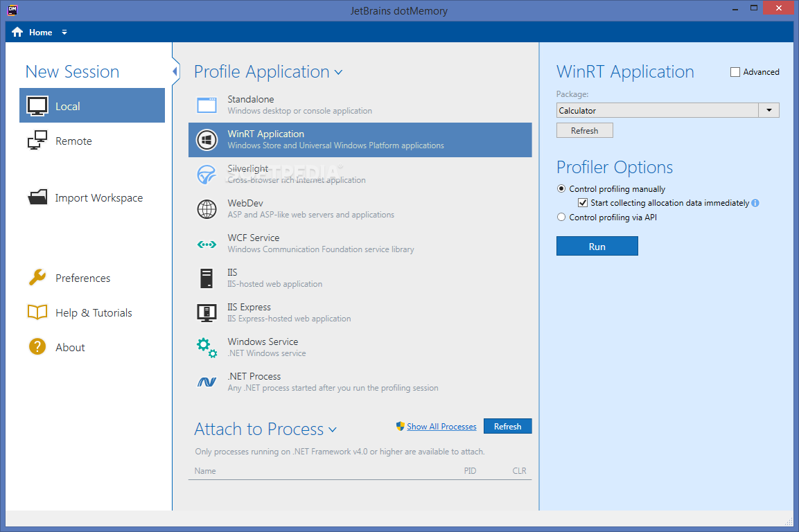Click the info icon next to allocation data option
The image size is (799, 532).
tap(755, 203)
